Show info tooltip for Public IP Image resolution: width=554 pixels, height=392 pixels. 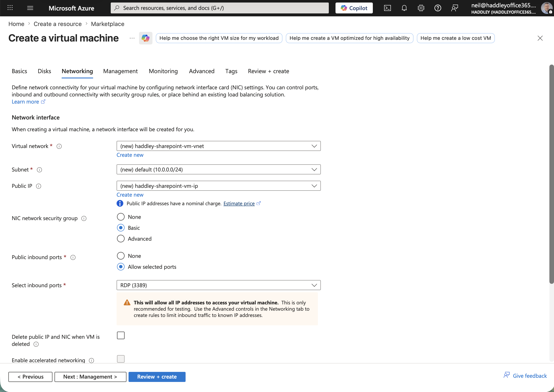[x=39, y=186]
